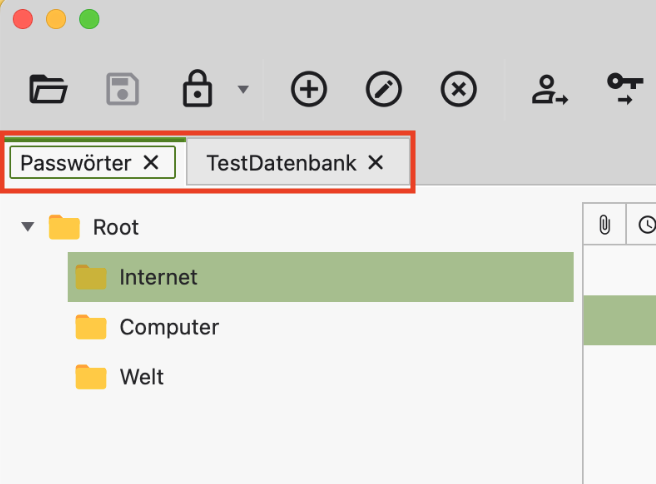The image size is (656, 484).
Task: Click the save database floppy icon
Action: click(x=122, y=90)
